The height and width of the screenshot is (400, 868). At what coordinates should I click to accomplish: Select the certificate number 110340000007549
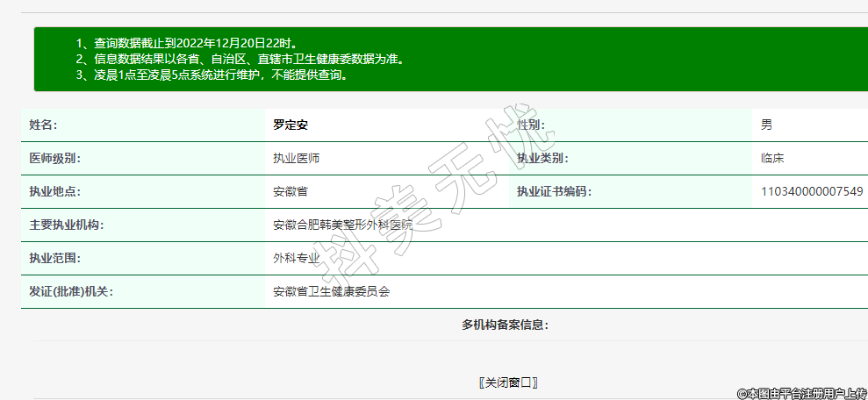click(x=812, y=192)
